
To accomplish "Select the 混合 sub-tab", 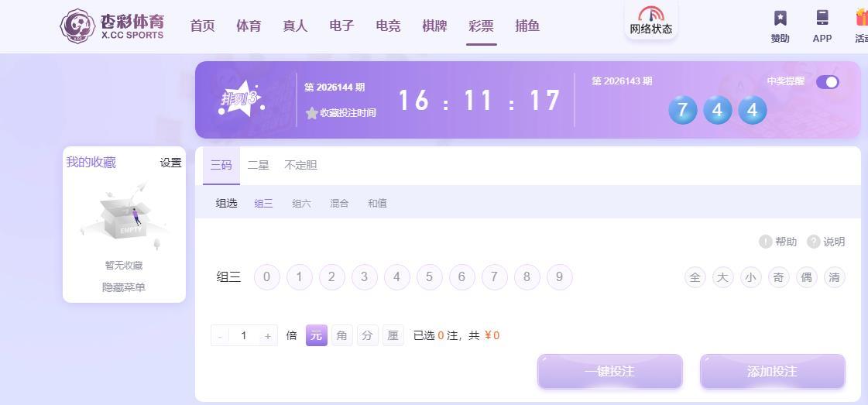I will (x=339, y=204).
